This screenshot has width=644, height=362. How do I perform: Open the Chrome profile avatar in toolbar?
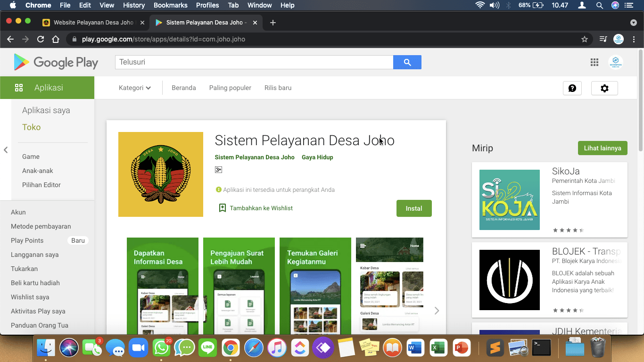(619, 39)
